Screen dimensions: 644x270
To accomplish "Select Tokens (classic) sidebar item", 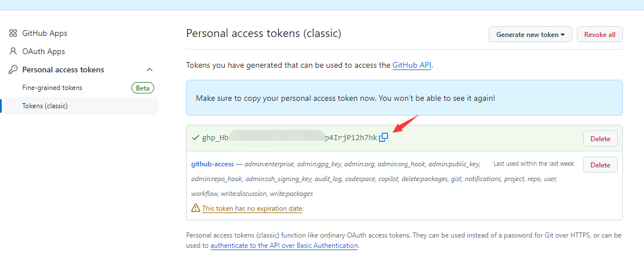I will [45, 106].
